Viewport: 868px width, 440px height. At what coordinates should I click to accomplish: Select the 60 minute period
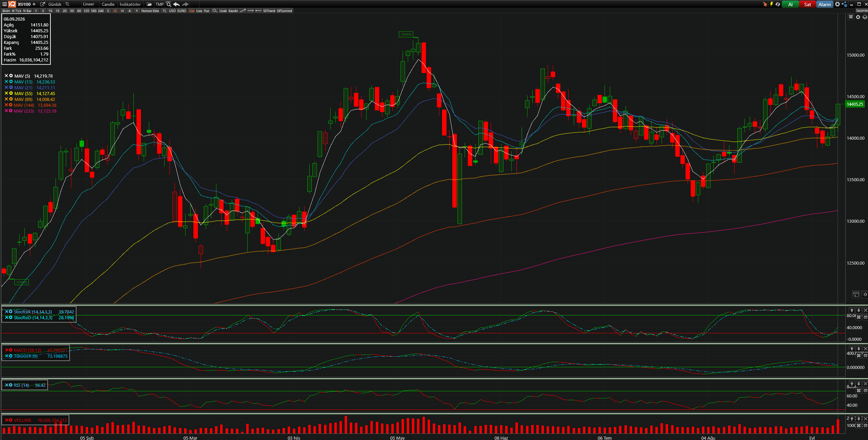79,11
